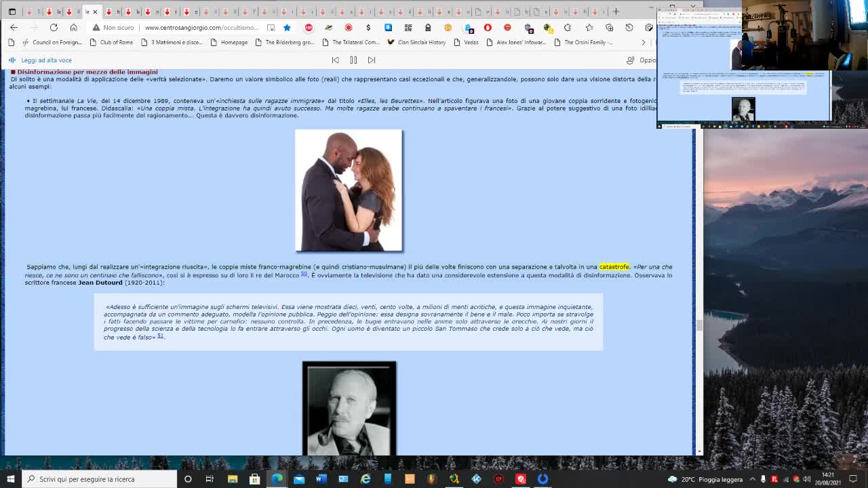Pause the read aloud playback
This screenshot has width=868, height=488.
[353, 60]
